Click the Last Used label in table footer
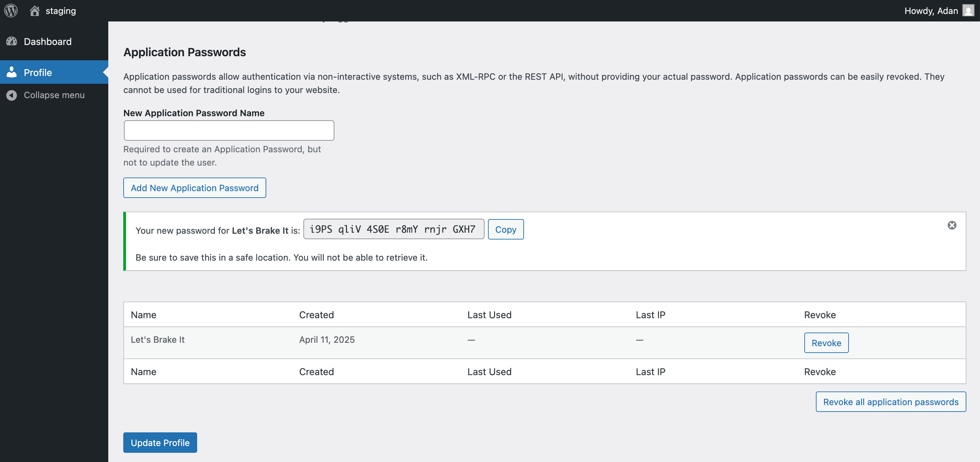 click(489, 372)
